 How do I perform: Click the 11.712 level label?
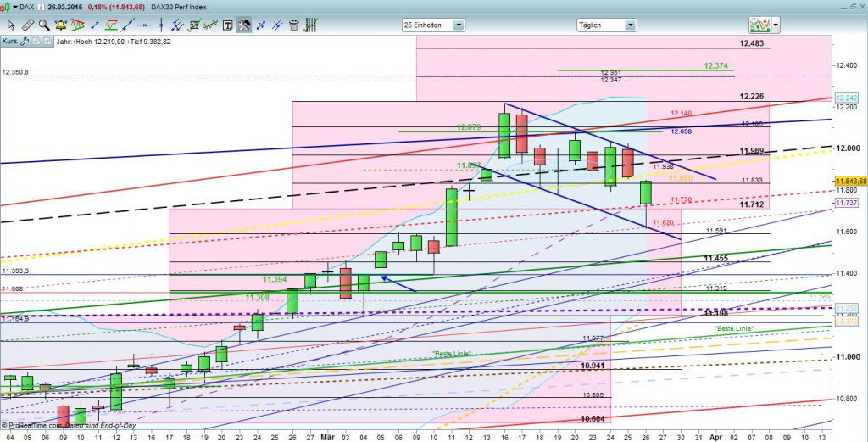(x=751, y=204)
